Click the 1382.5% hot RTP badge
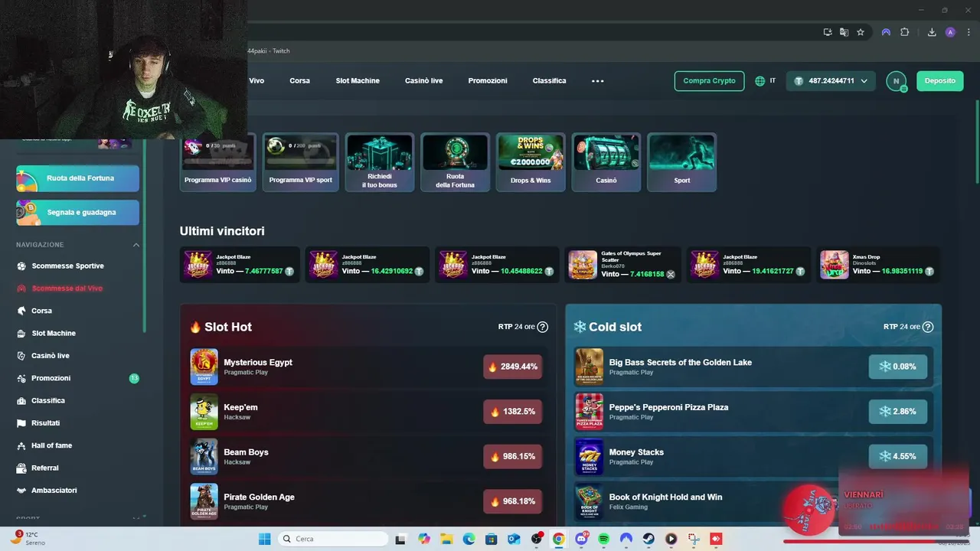 pos(513,412)
